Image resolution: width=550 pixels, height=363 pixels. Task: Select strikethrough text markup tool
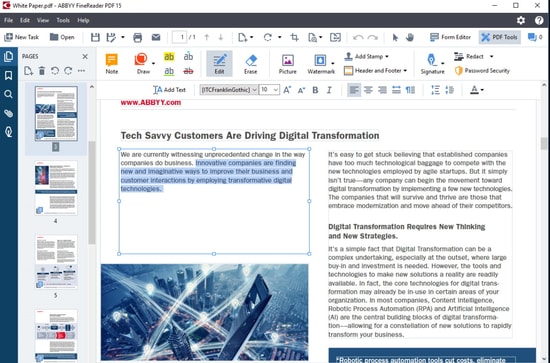click(x=188, y=71)
